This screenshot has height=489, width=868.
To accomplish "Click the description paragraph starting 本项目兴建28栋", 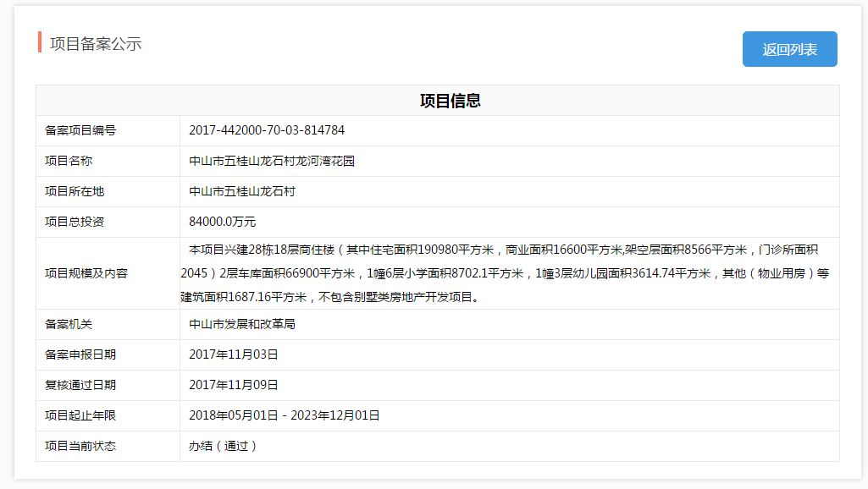I will pyautogui.click(x=505, y=273).
